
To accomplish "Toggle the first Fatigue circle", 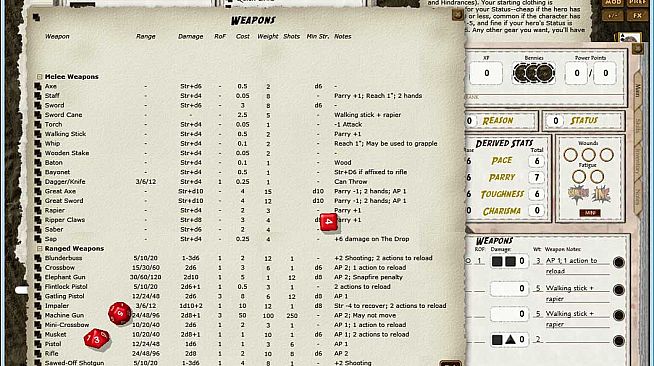I will [x=579, y=177].
